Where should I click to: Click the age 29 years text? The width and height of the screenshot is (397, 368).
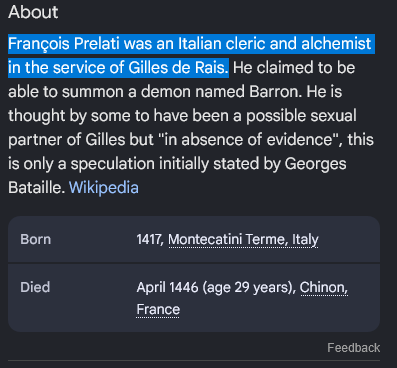click(249, 287)
